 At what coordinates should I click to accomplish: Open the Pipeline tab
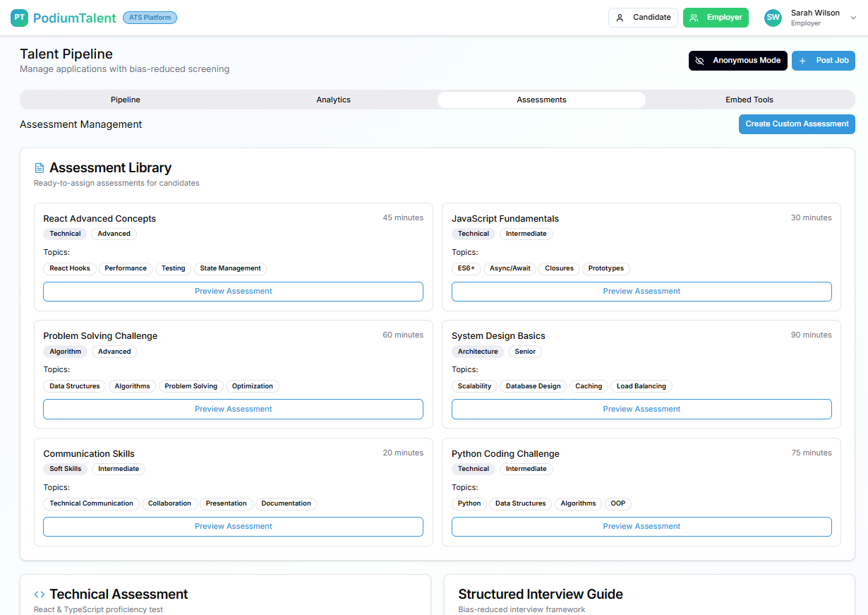click(x=125, y=100)
